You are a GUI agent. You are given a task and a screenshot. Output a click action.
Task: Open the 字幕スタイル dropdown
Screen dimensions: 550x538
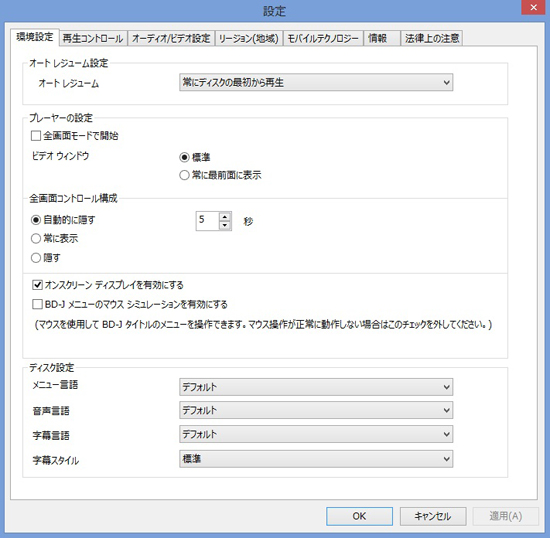(316, 459)
